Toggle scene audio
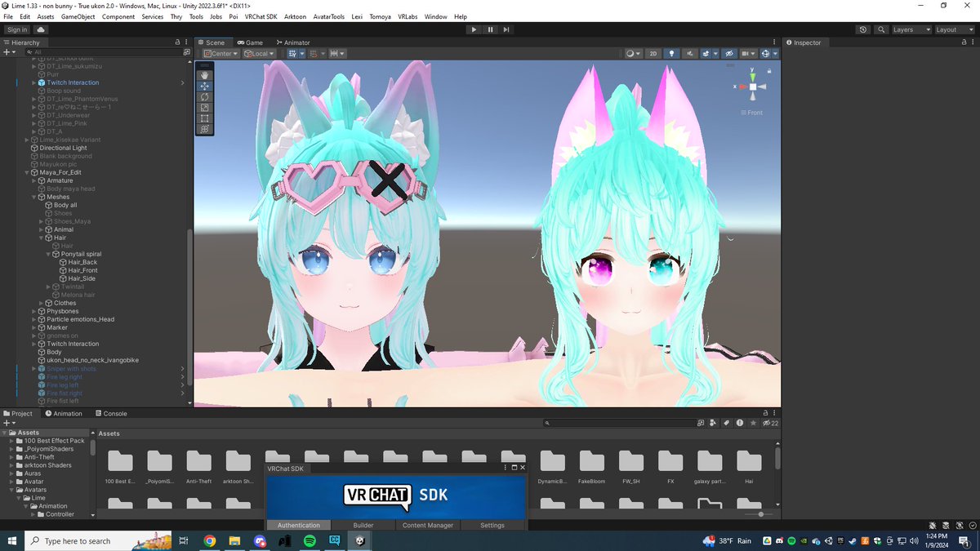 pos(688,53)
